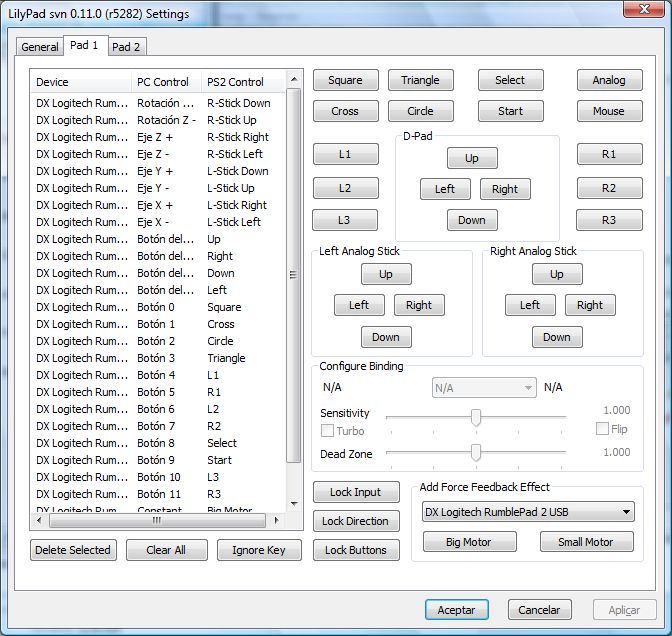Click the Ignore Key button

click(x=259, y=550)
